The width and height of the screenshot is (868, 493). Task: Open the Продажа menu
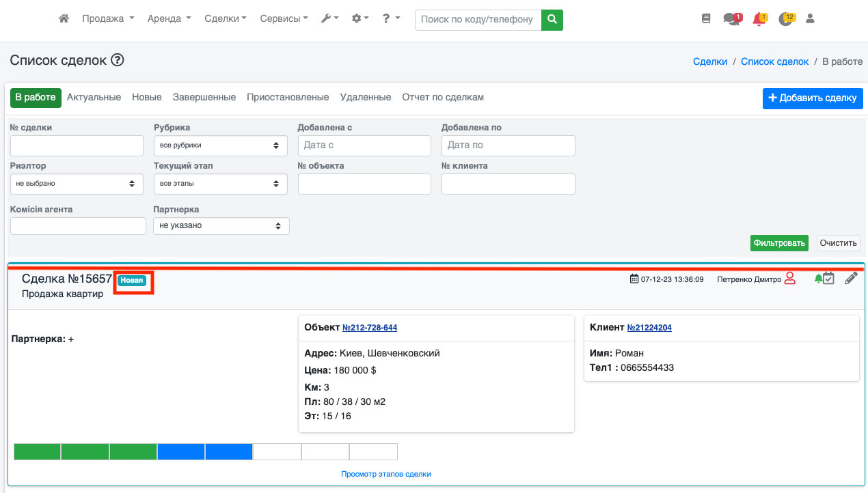[108, 19]
